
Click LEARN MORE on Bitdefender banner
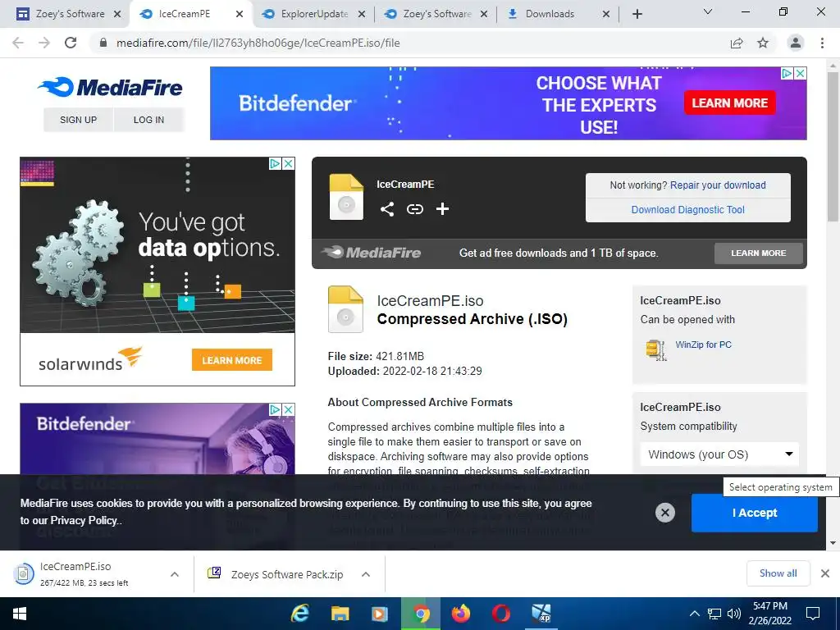(729, 103)
